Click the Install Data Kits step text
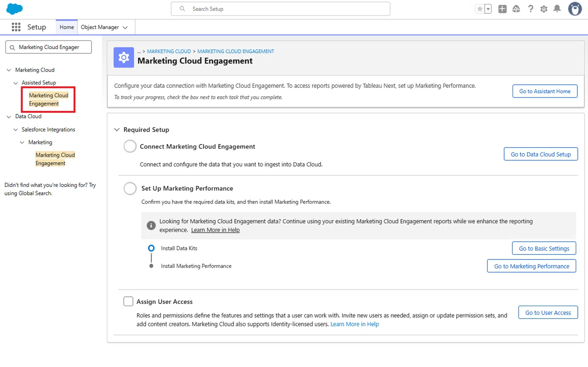Image resolution: width=588 pixels, height=367 pixels. click(x=179, y=248)
